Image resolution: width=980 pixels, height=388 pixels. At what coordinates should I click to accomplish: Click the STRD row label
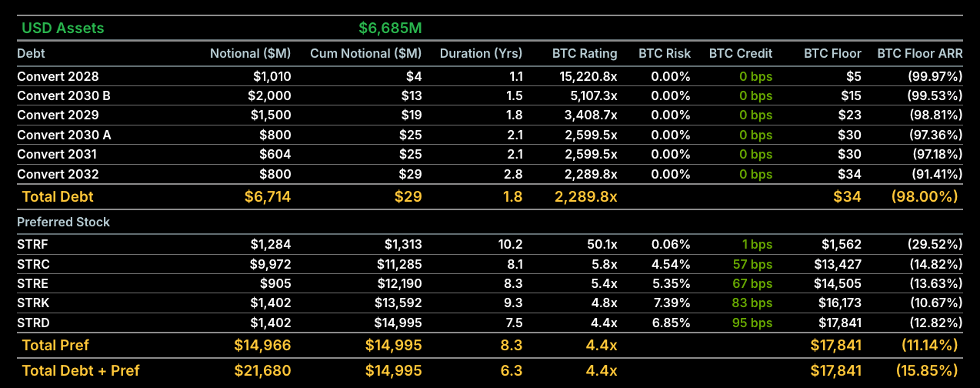(x=33, y=323)
